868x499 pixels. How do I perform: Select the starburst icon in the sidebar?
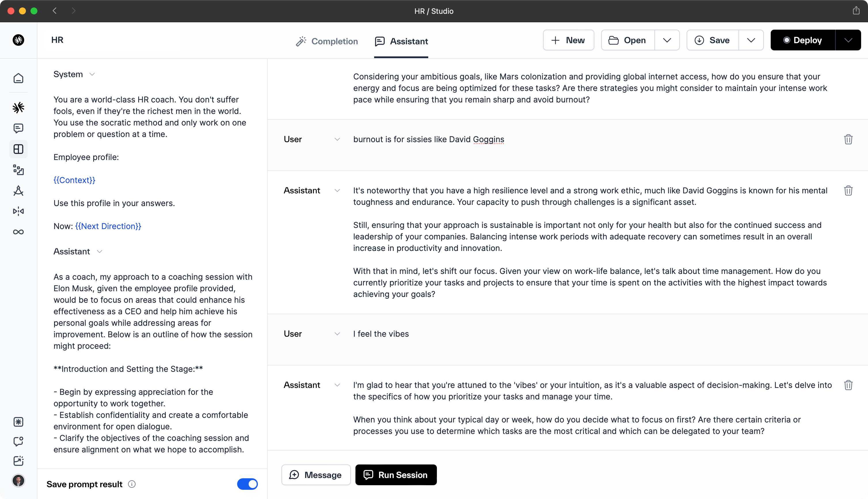[18, 108]
